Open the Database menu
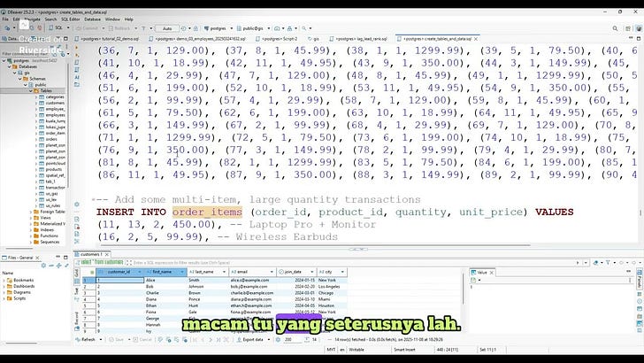Viewport: 644px width, 363px height. (92, 19)
